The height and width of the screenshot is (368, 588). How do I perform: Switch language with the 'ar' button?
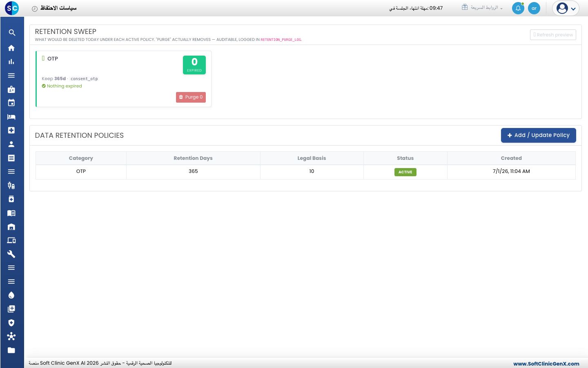tap(534, 8)
